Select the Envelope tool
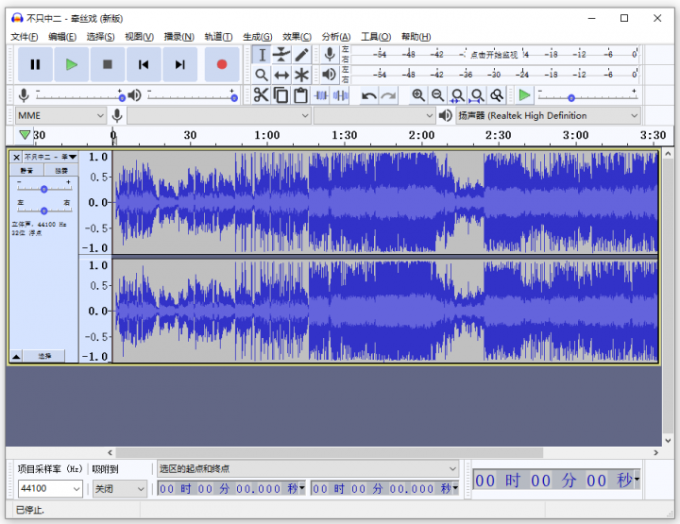This screenshot has width=680, height=524. pos(281,55)
